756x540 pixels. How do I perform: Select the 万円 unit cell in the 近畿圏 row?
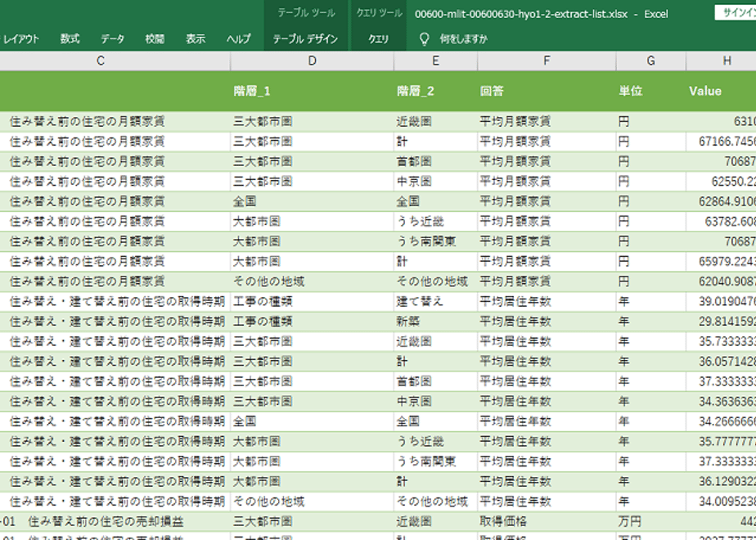point(650,522)
